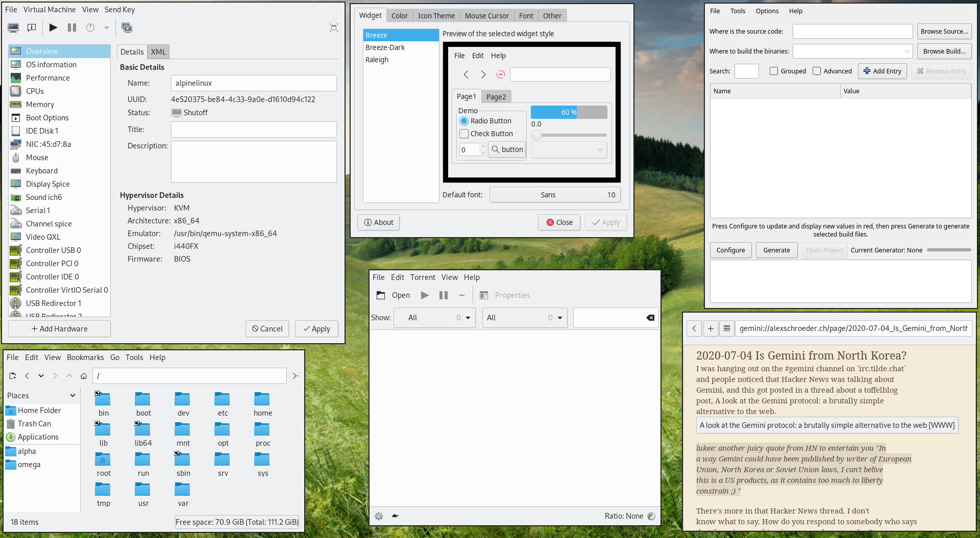Screen dimensions: 980x538
Task: Open torrent client settings via the gear icon
Action: click(x=379, y=516)
